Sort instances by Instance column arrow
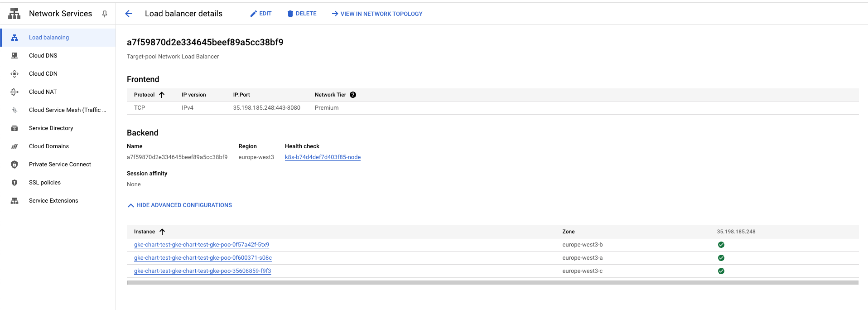 (162, 232)
